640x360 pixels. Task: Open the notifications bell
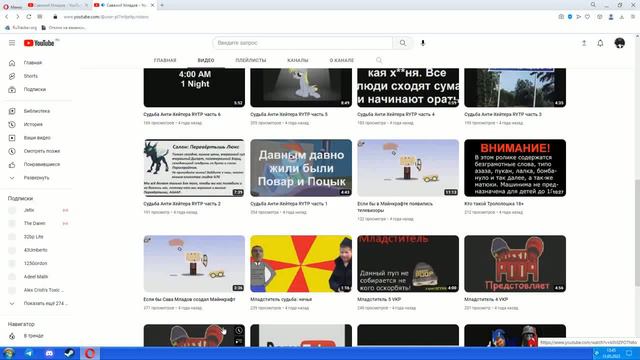coord(600,43)
